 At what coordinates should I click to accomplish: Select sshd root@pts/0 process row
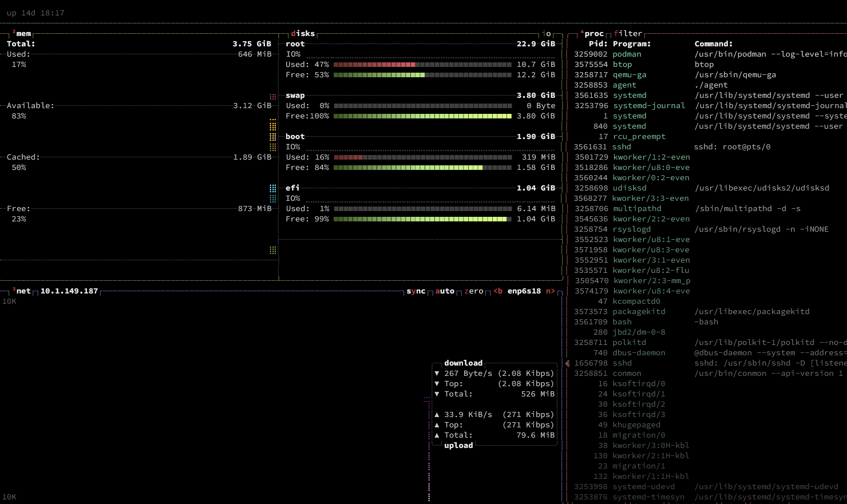[x=710, y=147]
